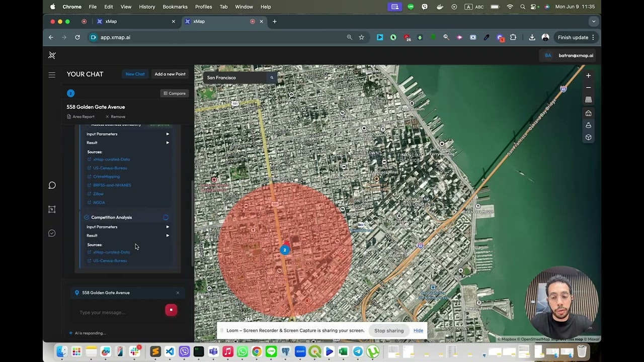Select the chat bubble sidebar icon
This screenshot has height=362, width=644.
[52, 186]
